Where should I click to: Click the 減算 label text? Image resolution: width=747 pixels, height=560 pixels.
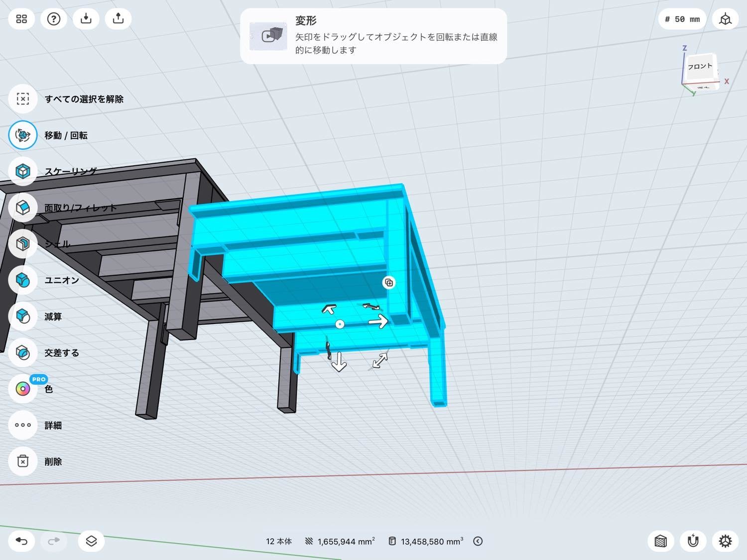pos(53,317)
